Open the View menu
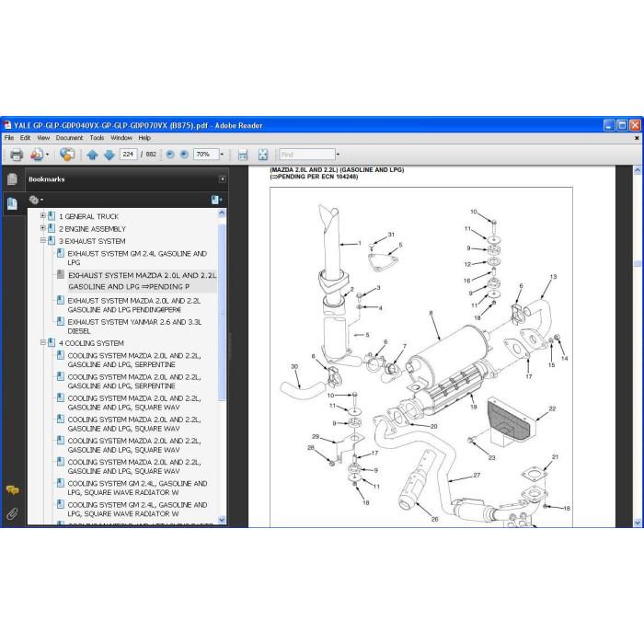 coord(43,138)
